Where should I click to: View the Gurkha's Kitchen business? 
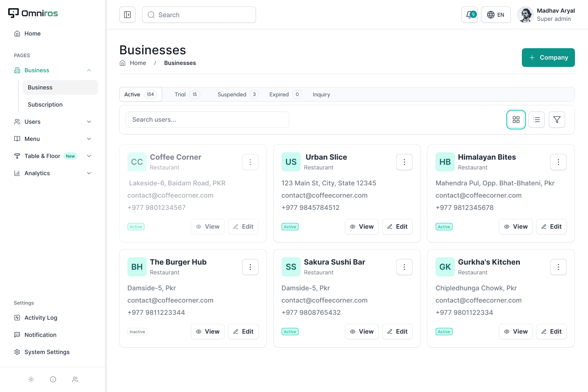516,332
